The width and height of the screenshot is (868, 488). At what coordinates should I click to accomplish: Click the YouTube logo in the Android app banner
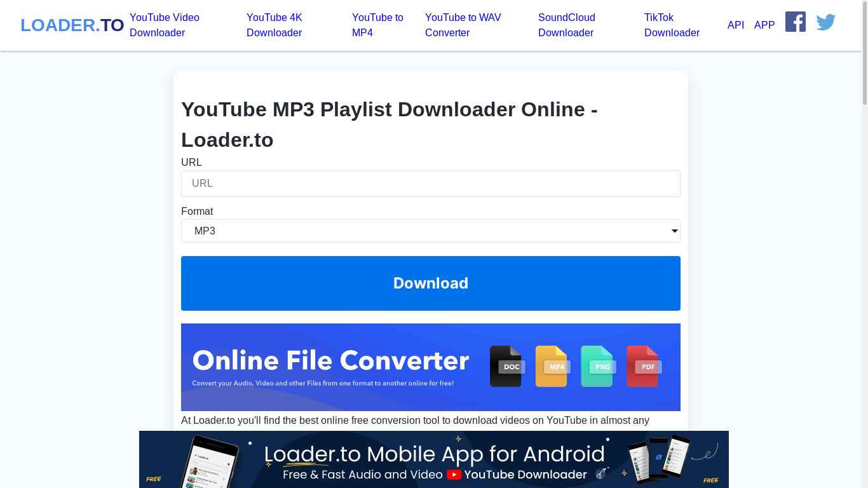pos(454,475)
